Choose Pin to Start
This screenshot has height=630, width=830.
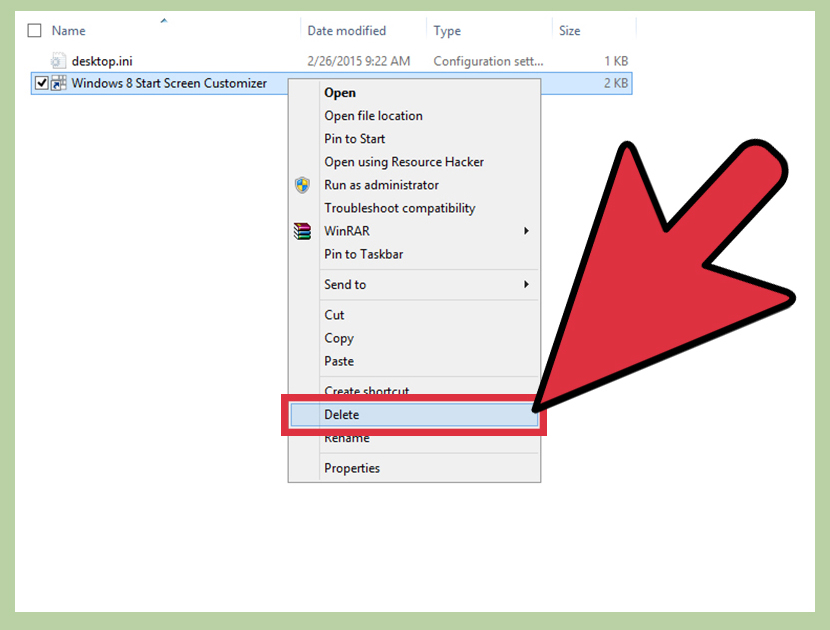click(x=414, y=139)
